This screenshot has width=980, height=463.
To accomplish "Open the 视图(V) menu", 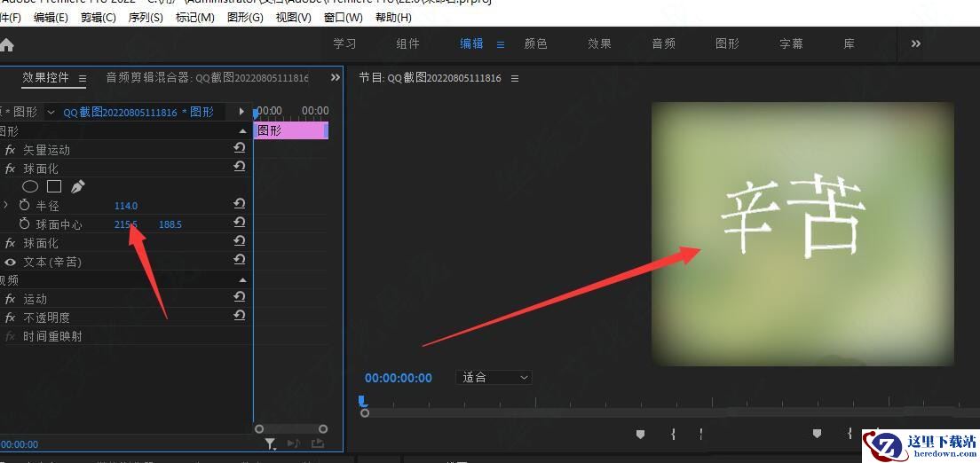I will 294,18.
